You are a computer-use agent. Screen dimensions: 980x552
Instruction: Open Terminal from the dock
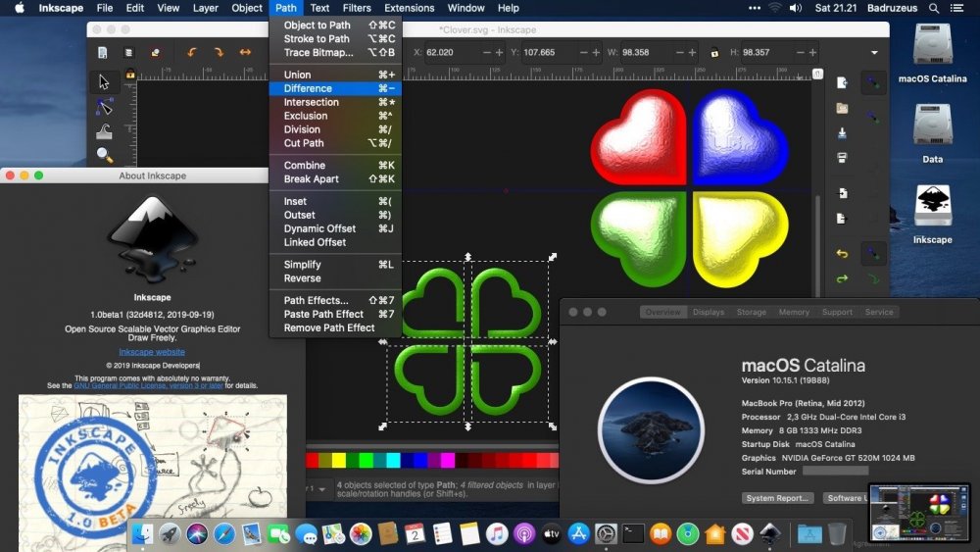[632, 533]
